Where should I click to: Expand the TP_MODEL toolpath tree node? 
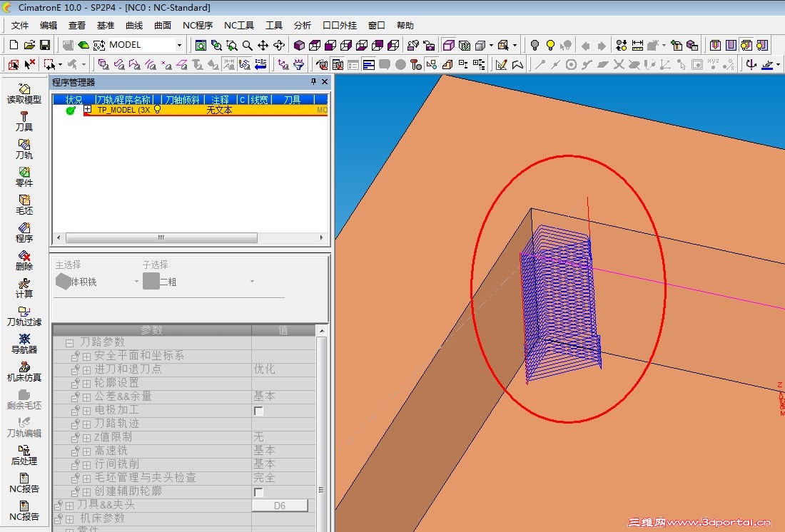[88, 109]
